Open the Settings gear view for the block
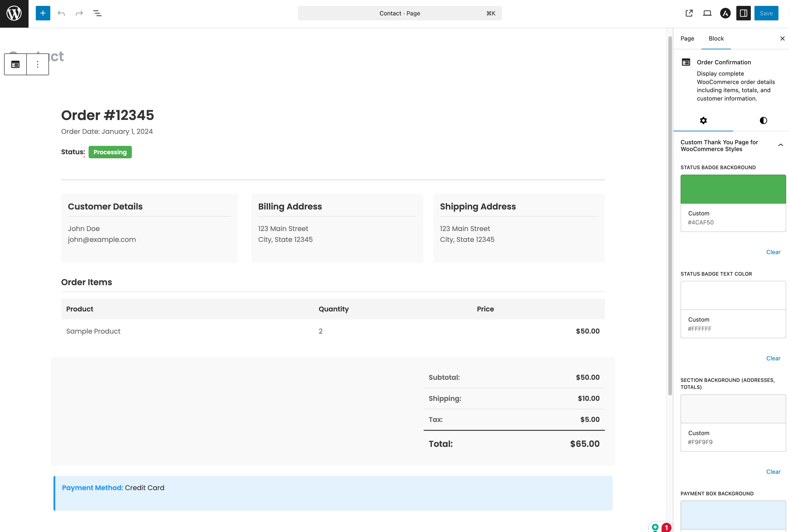This screenshot has height=532, width=789. pyautogui.click(x=703, y=120)
